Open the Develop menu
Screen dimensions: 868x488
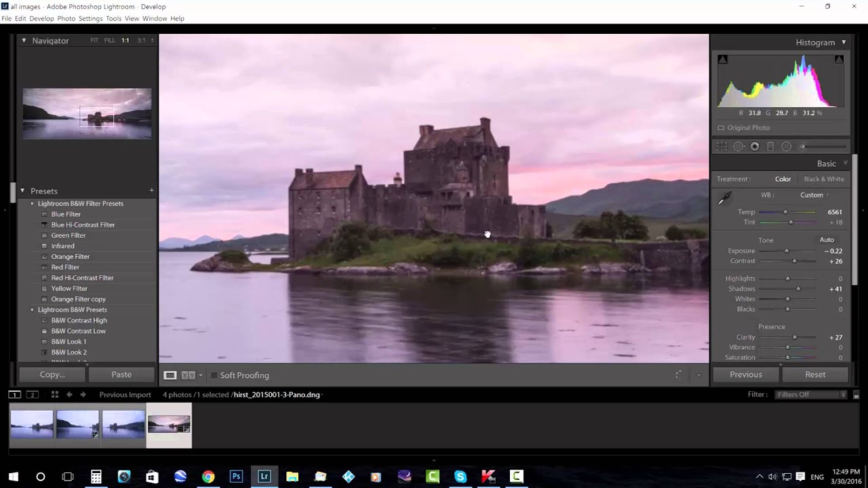41,18
